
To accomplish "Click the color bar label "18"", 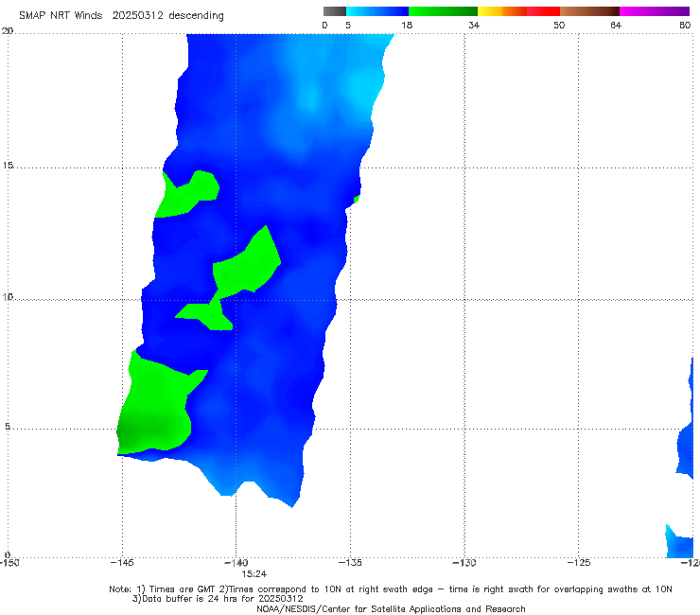I will pos(407,25).
